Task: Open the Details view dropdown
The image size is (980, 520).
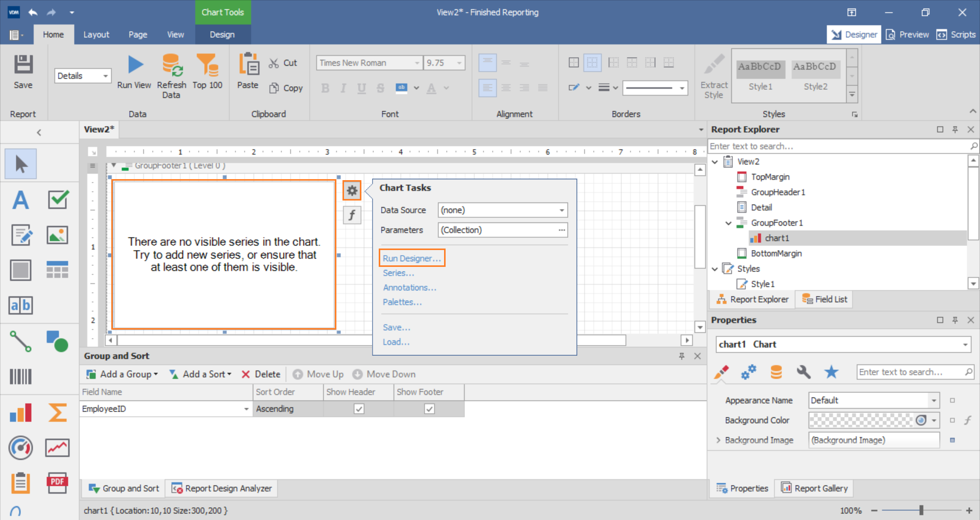Action: [106, 76]
